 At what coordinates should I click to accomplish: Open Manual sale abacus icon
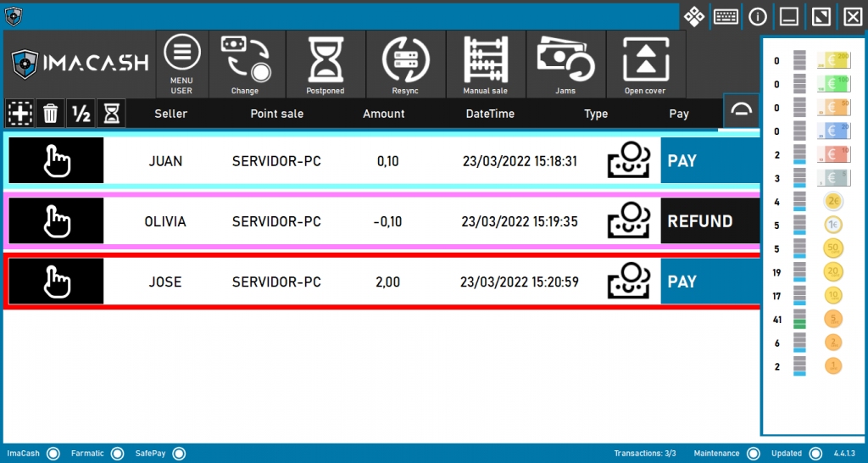485,59
